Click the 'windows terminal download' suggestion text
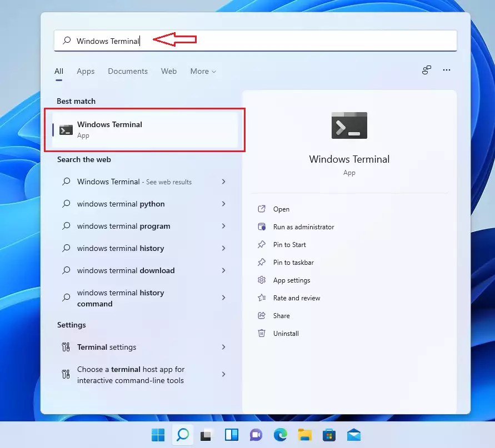This screenshot has height=448, width=495. [x=126, y=270]
